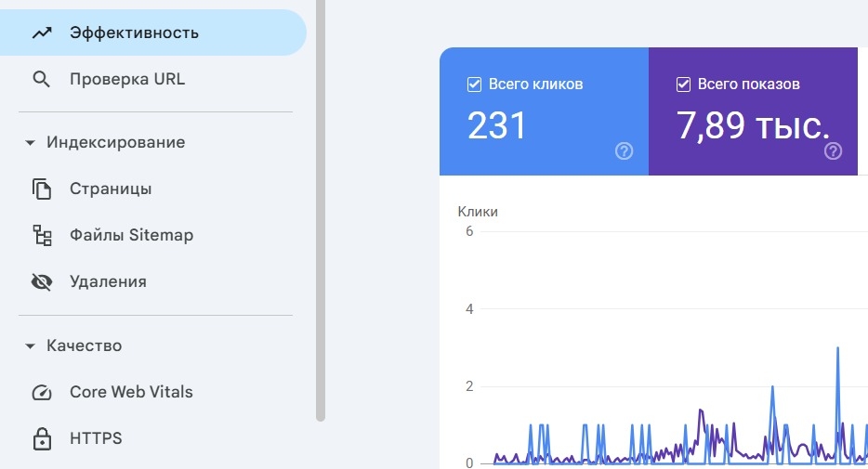Click the Удаления crossed-eye icon
Screen dimensions: 868x469
pos(41,282)
